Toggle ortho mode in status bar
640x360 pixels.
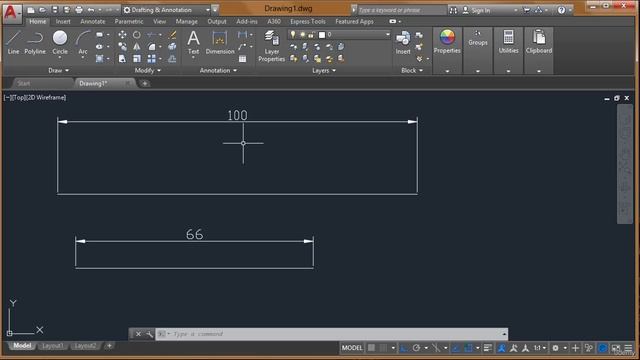pyautogui.click(x=404, y=348)
